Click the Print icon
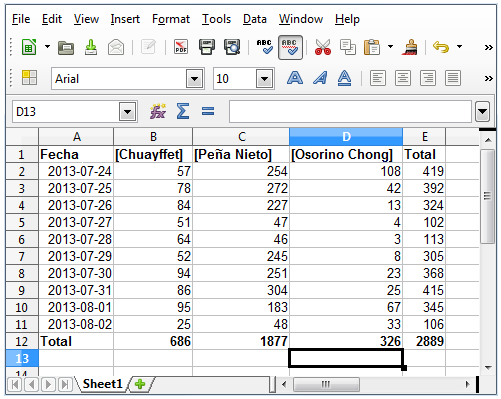This screenshot has width=501, height=399. pyautogui.click(x=207, y=47)
